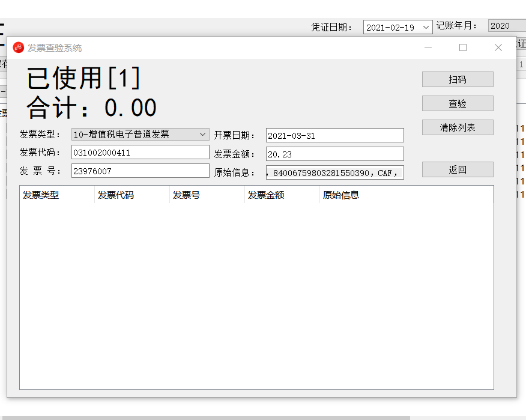526x420 pixels.
Task: Click the red 发票查验系统 title bar icon
Action: click(19, 47)
